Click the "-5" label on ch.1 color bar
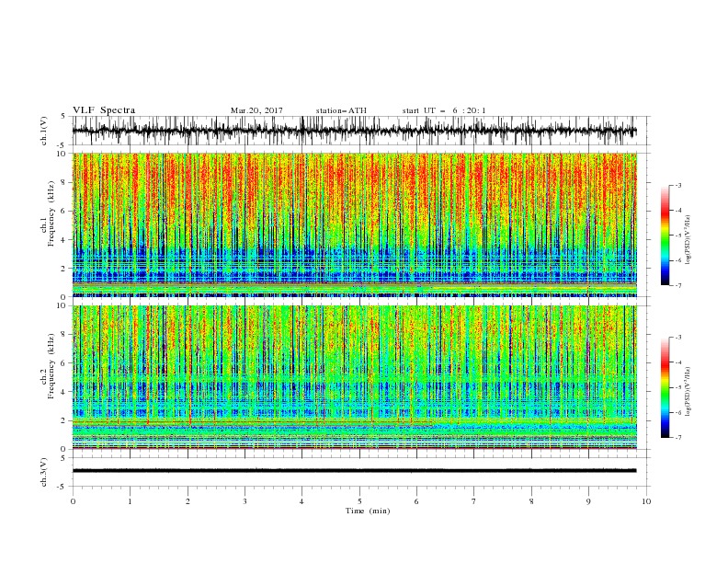Image resolution: width=728 pixels, height=563 pixels. (x=677, y=236)
